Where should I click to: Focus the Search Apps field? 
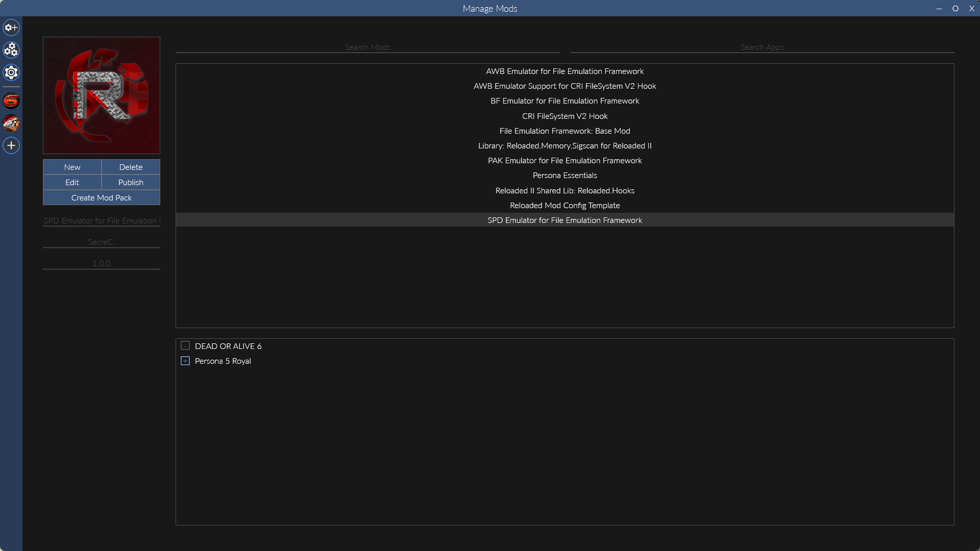click(762, 47)
